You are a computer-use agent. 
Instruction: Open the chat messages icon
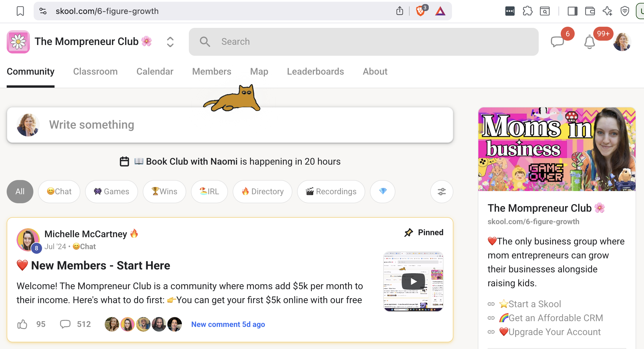tap(557, 42)
